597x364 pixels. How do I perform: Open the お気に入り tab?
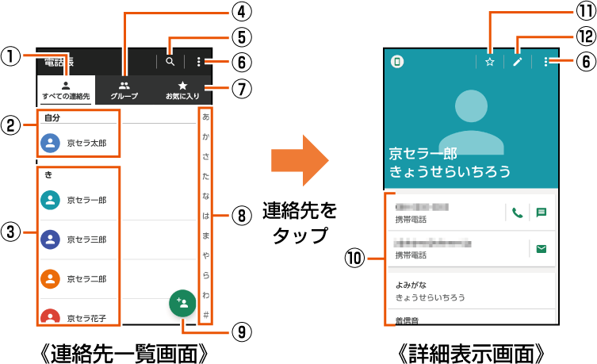[x=182, y=90]
